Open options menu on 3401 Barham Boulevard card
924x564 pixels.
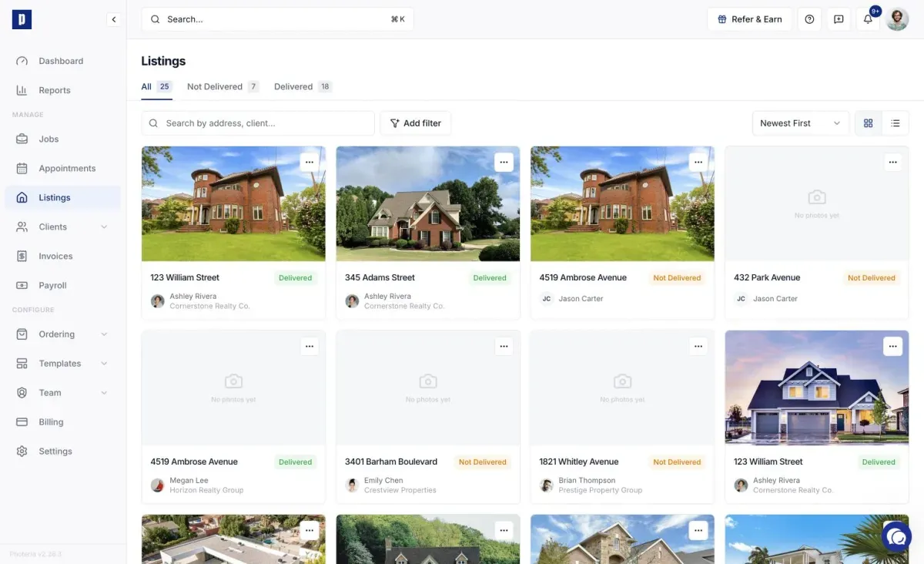504,346
